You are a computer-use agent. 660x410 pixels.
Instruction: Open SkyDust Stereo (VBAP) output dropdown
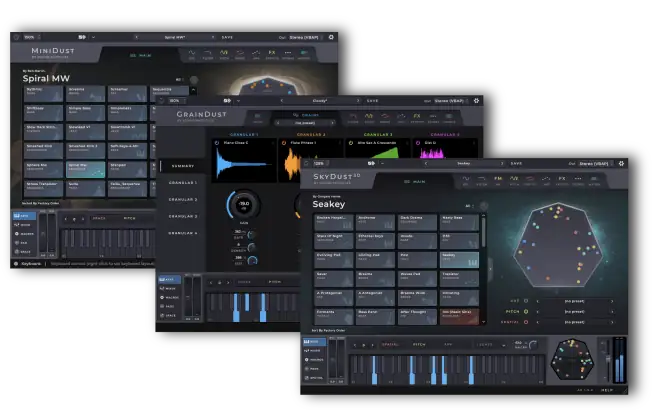coord(597,163)
